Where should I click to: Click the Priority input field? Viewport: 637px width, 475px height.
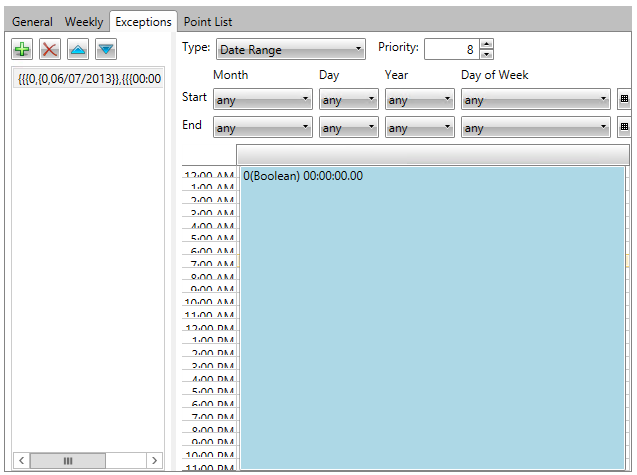point(451,49)
